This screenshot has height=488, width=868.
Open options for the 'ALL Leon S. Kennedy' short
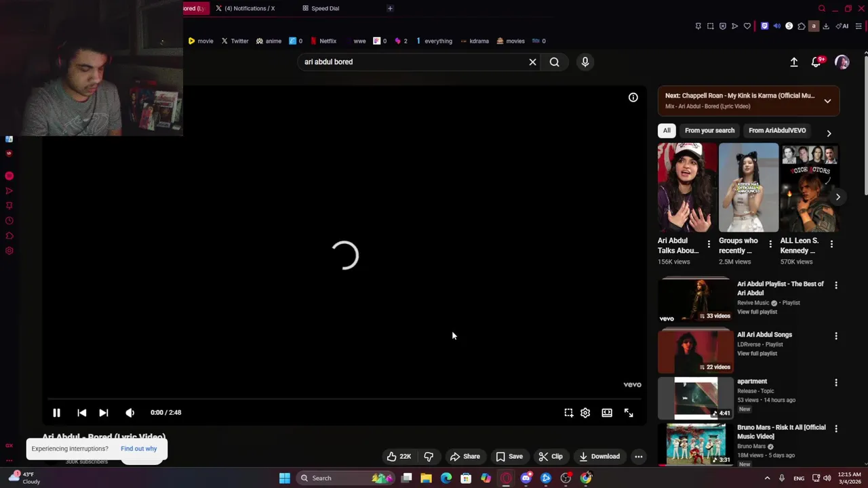(x=831, y=244)
